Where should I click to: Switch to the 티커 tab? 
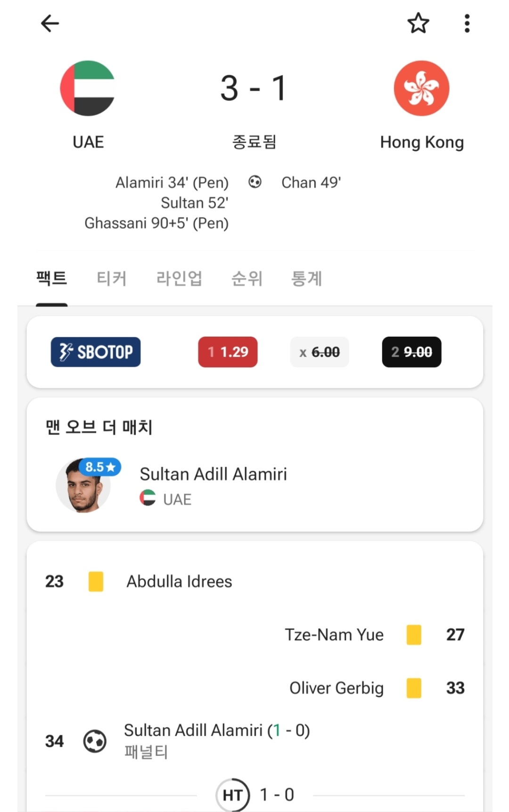point(112,278)
